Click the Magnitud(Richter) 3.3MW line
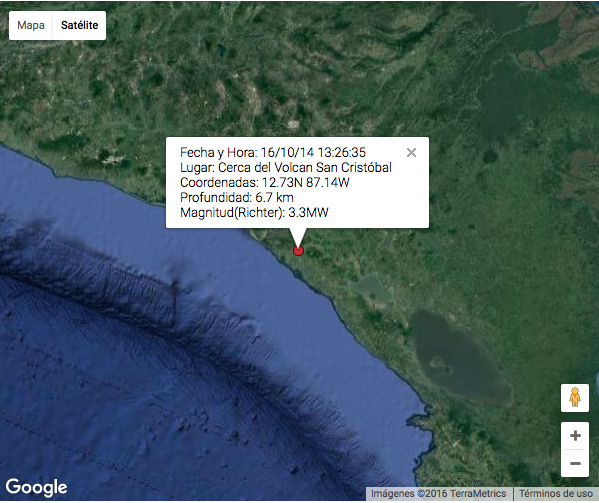 coord(254,212)
